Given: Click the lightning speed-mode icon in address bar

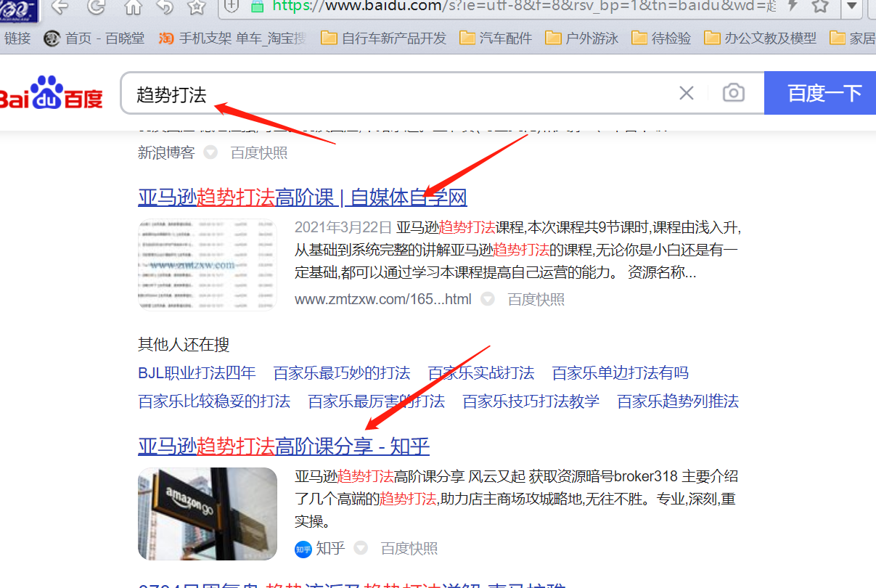Looking at the screenshot, I should 793,6.
